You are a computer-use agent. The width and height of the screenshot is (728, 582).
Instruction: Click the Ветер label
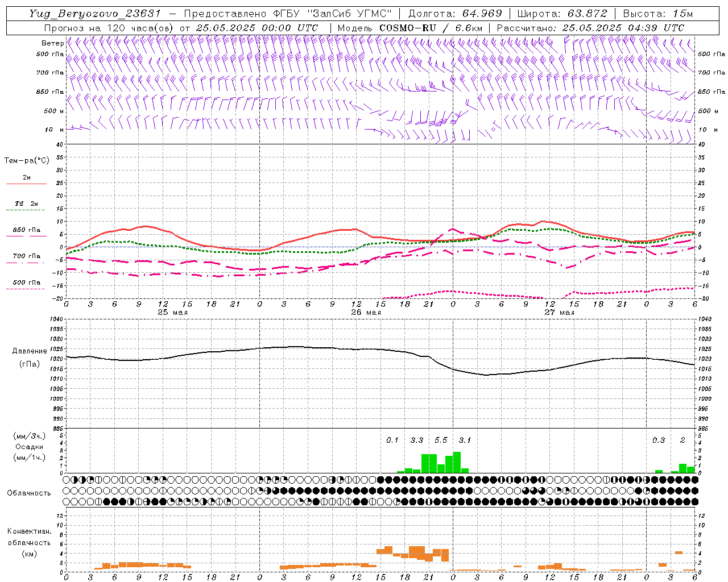(53, 43)
